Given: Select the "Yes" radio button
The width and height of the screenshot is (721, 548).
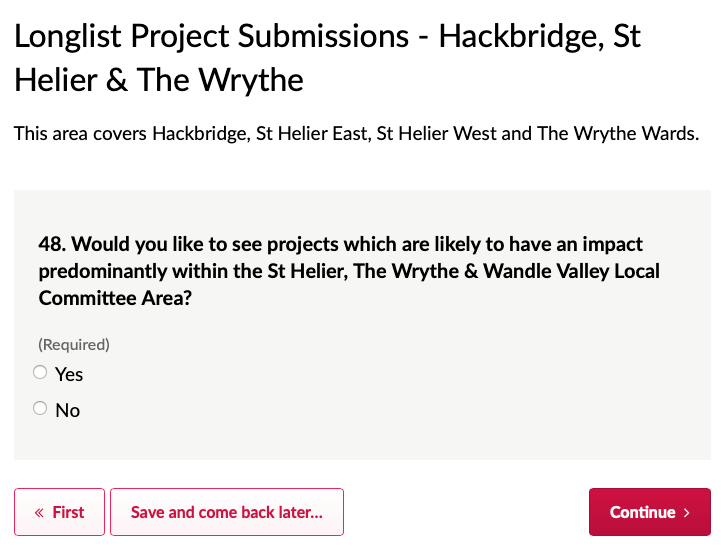Looking at the screenshot, I should pyautogui.click(x=40, y=373).
